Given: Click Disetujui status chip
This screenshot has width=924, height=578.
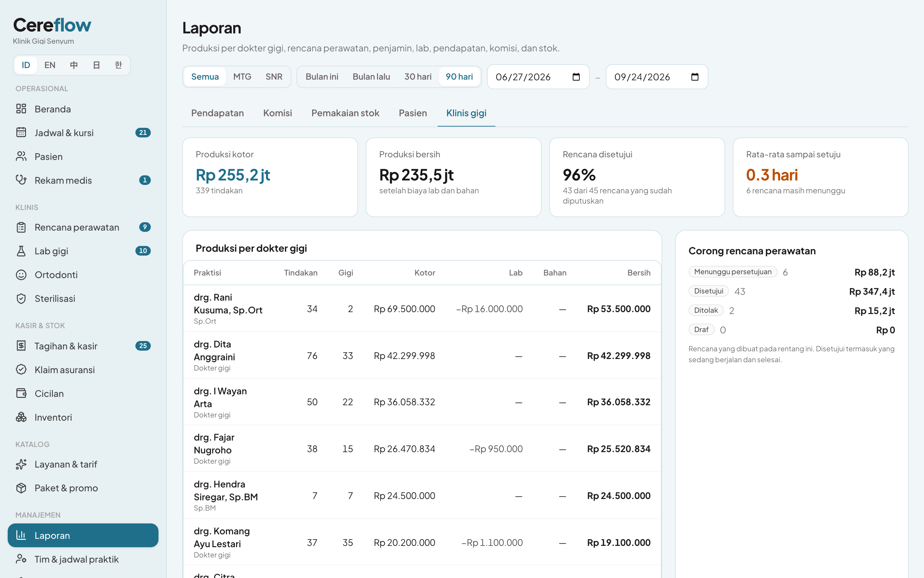Looking at the screenshot, I should 709,291.
